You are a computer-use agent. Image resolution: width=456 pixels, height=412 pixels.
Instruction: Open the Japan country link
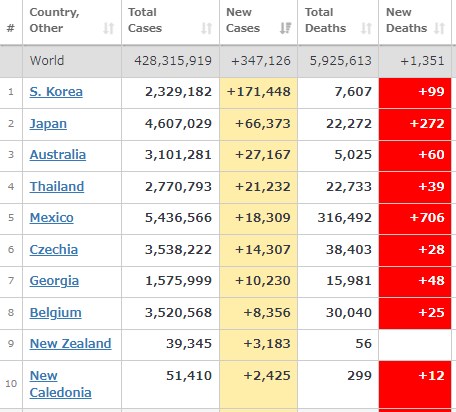[x=48, y=124]
